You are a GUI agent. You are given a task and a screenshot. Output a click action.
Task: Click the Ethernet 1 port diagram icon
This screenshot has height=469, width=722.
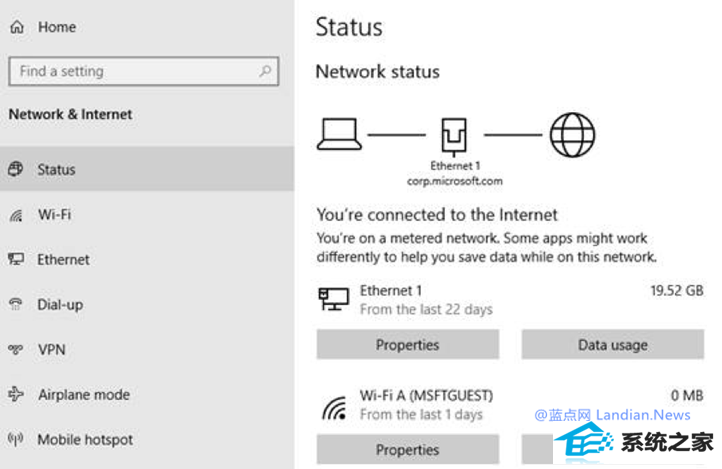click(x=454, y=137)
